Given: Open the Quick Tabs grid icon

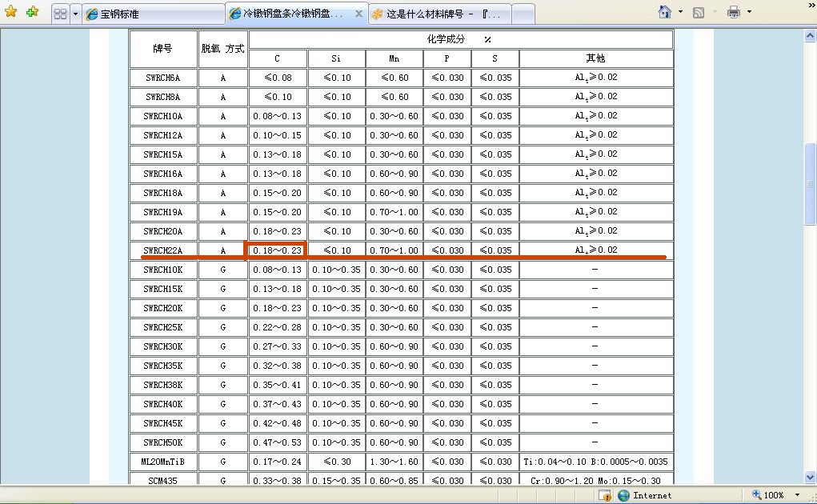Looking at the screenshot, I should click(x=61, y=14).
